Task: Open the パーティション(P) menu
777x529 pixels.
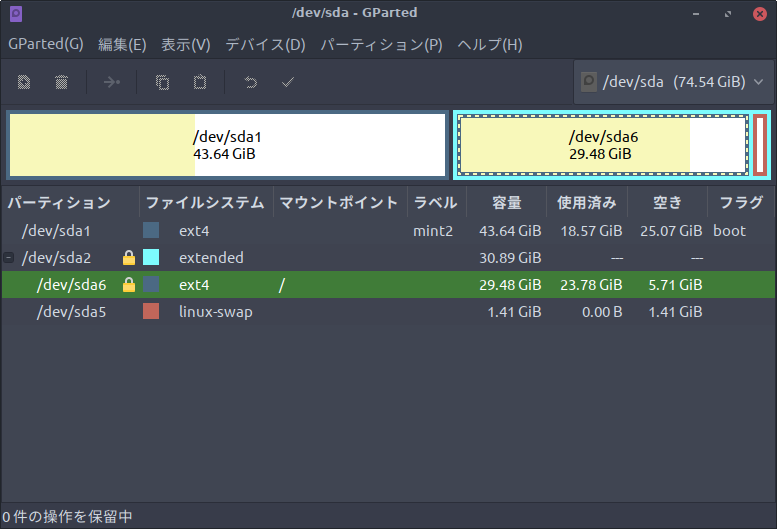Action: coord(382,45)
